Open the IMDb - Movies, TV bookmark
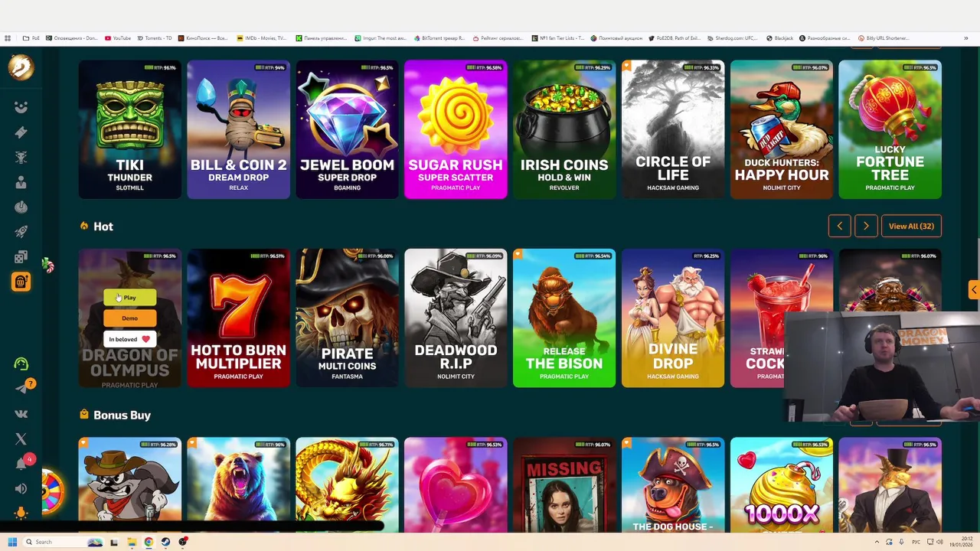This screenshot has height=551, width=980. pyautogui.click(x=262, y=37)
